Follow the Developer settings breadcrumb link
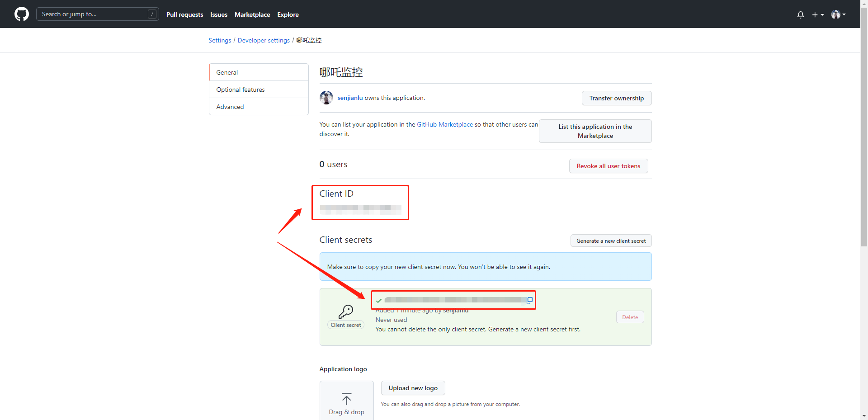The height and width of the screenshot is (420, 868). (x=264, y=40)
